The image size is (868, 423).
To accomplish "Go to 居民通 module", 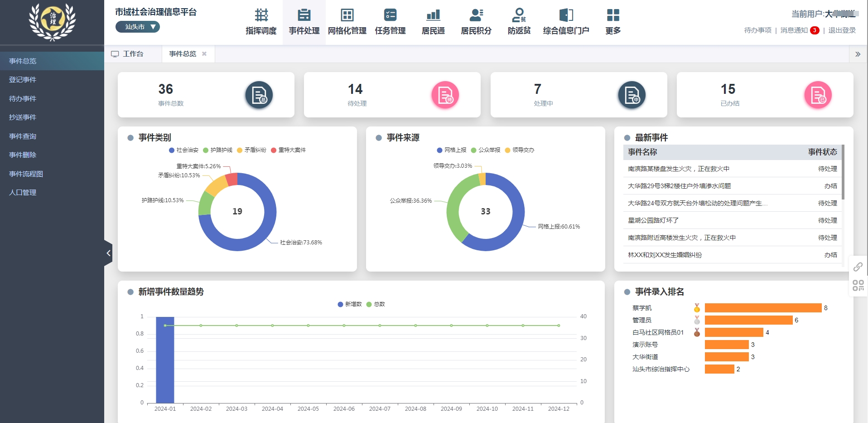I will click(x=433, y=22).
